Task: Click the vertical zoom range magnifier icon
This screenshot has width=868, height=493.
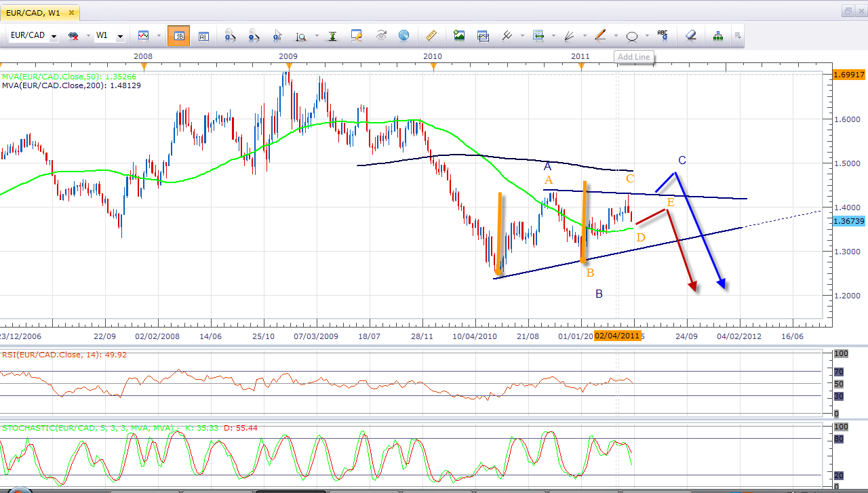Action: click(x=300, y=36)
